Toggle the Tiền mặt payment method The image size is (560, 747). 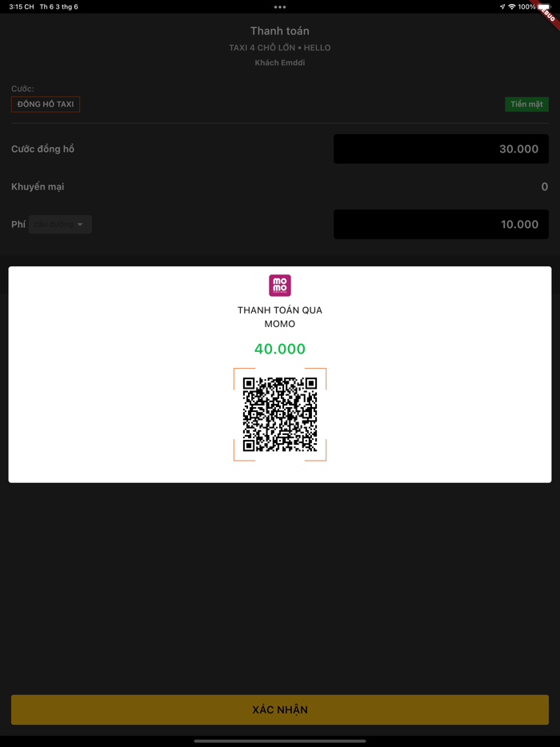point(526,104)
